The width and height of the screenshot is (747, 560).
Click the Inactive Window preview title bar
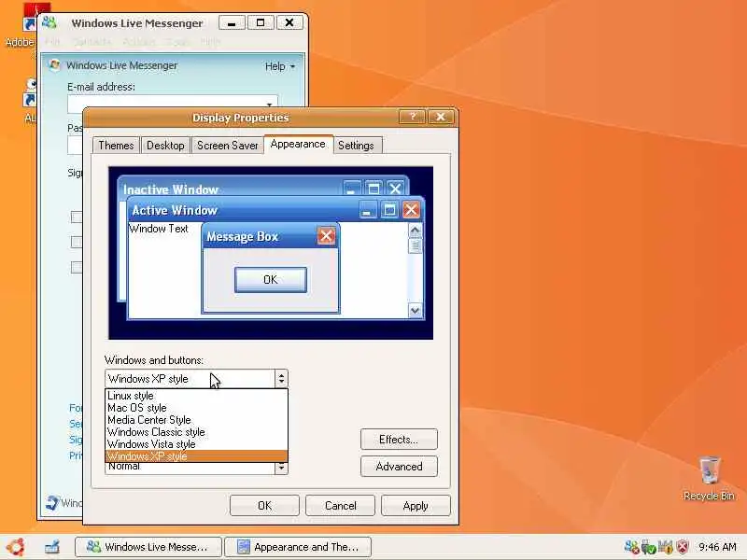click(263, 188)
